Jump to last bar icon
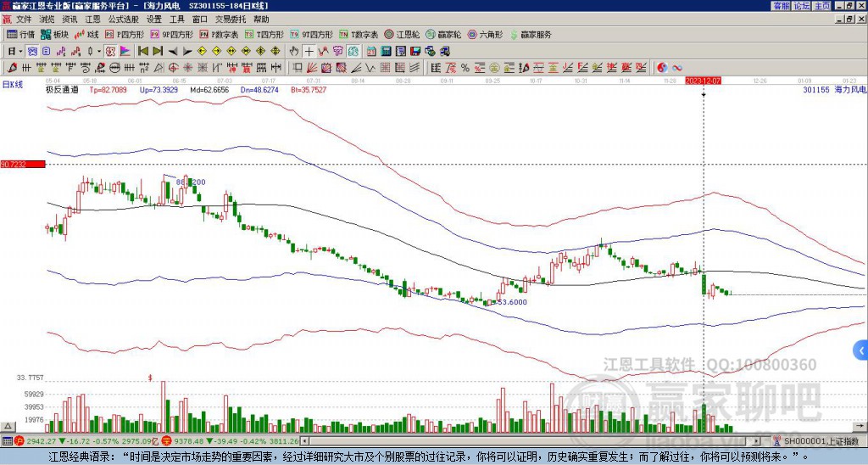This screenshot has width=868, height=465. click(x=158, y=52)
